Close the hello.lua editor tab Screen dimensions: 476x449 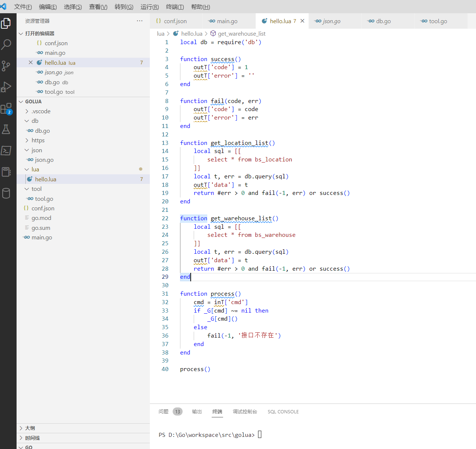click(x=302, y=21)
